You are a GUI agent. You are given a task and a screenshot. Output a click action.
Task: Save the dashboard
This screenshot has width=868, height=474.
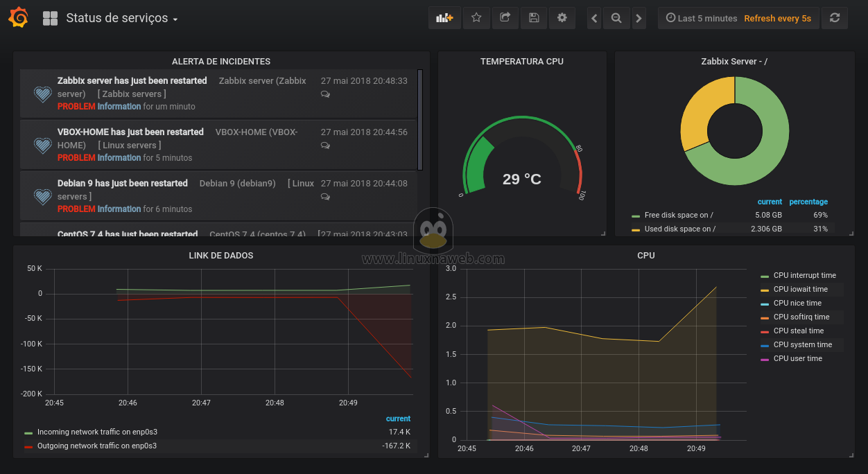(534, 18)
